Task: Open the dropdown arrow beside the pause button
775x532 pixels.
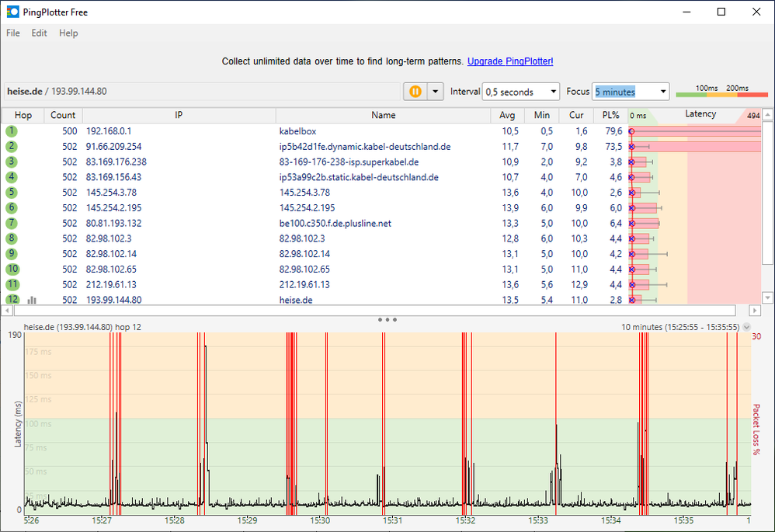Action: point(435,92)
